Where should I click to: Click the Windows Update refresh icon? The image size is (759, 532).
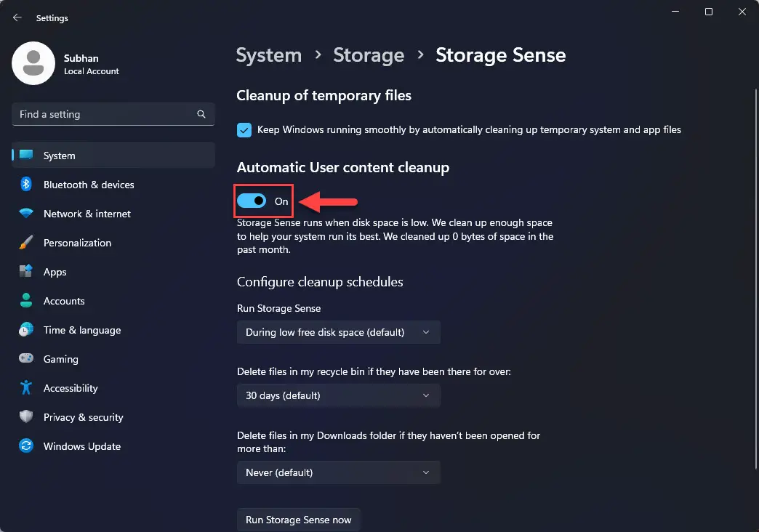26,446
